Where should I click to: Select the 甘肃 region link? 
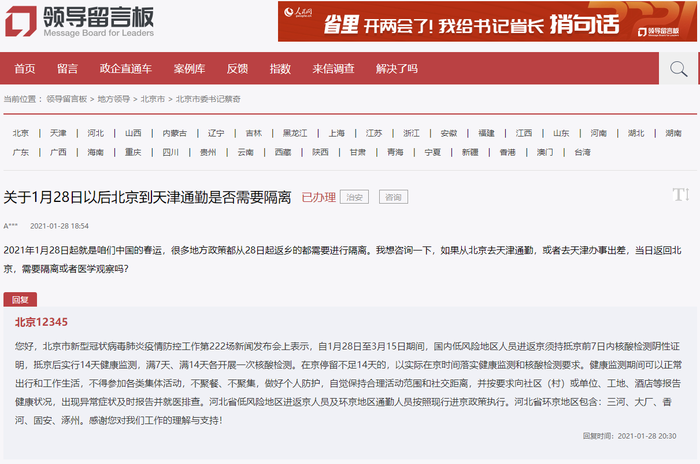(x=358, y=152)
